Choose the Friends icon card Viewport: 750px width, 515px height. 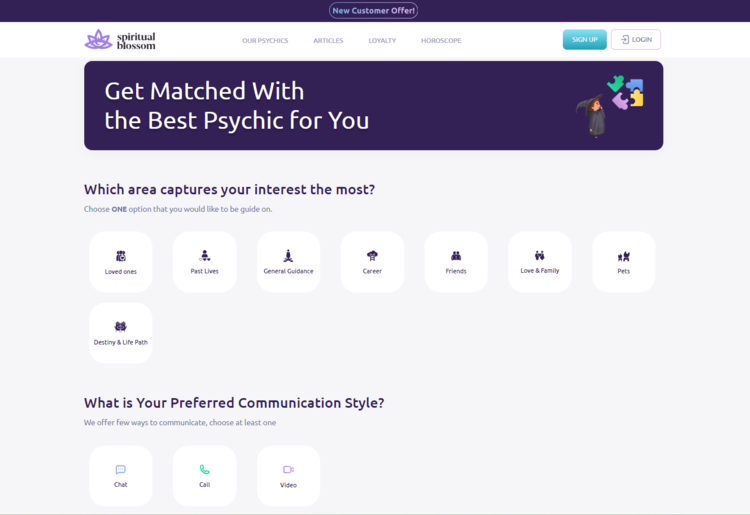(x=456, y=256)
